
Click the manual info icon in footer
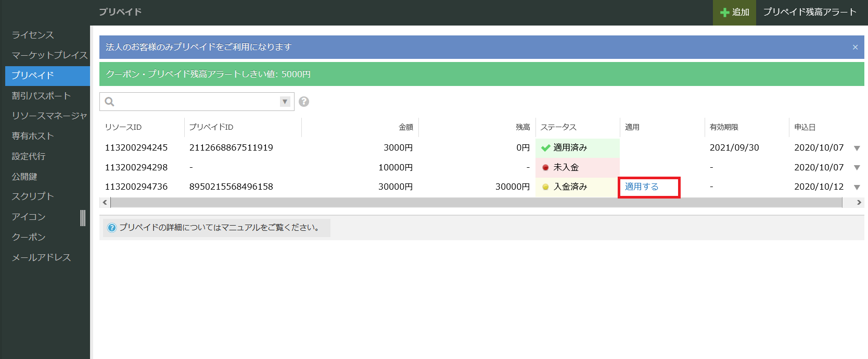(111, 228)
